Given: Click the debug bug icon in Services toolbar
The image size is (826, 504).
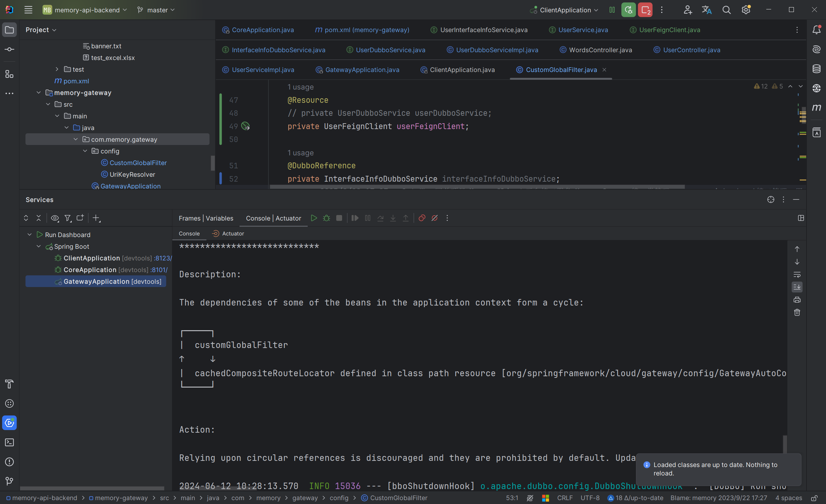Looking at the screenshot, I should 326,218.
